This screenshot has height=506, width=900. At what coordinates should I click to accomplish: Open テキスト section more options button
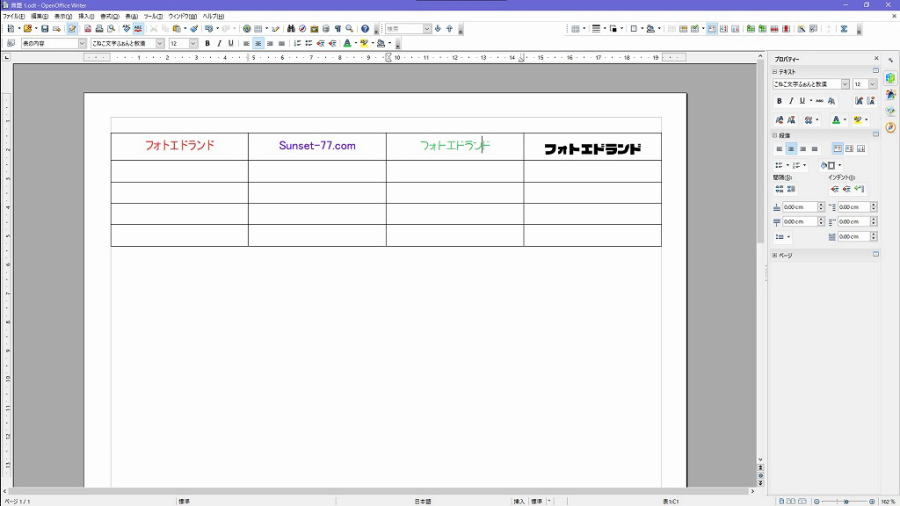876,71
